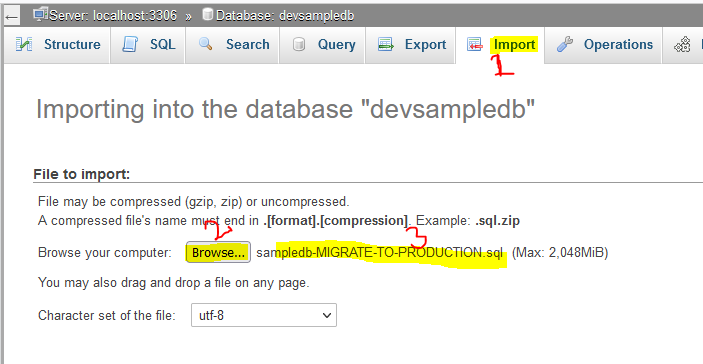The height and width of the screenshot is (364, 703).
Task: Click the Import tab icon
Action: coord(475,44)
